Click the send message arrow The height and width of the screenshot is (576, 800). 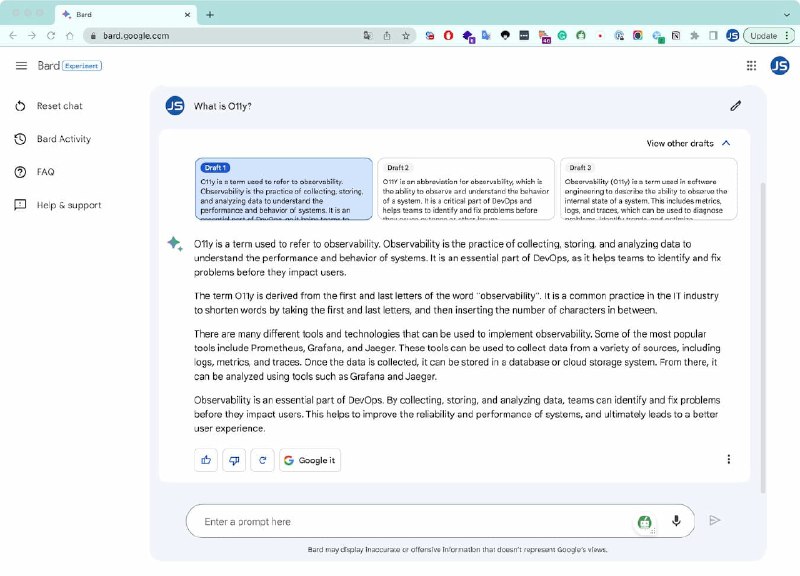tap(714, 521)
